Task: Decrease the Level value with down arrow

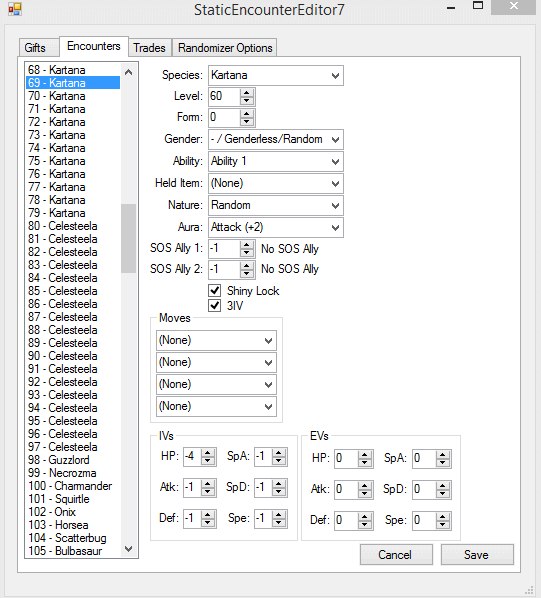Action: coord(247,101)
